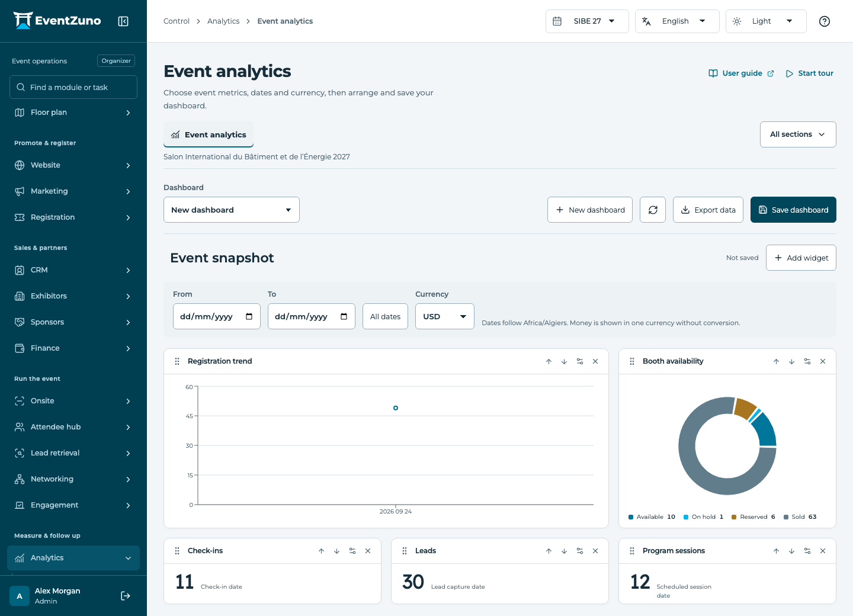Click the To date input field

(x=312, y=316)
